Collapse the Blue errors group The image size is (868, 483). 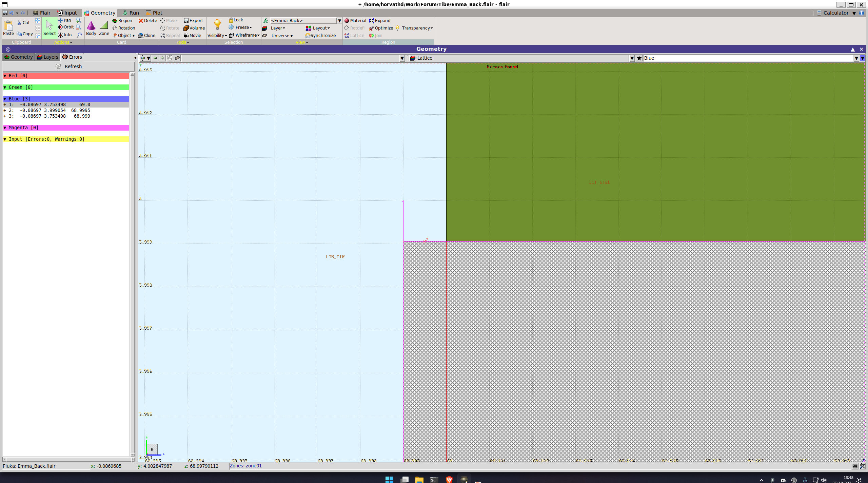coord(5,99)
